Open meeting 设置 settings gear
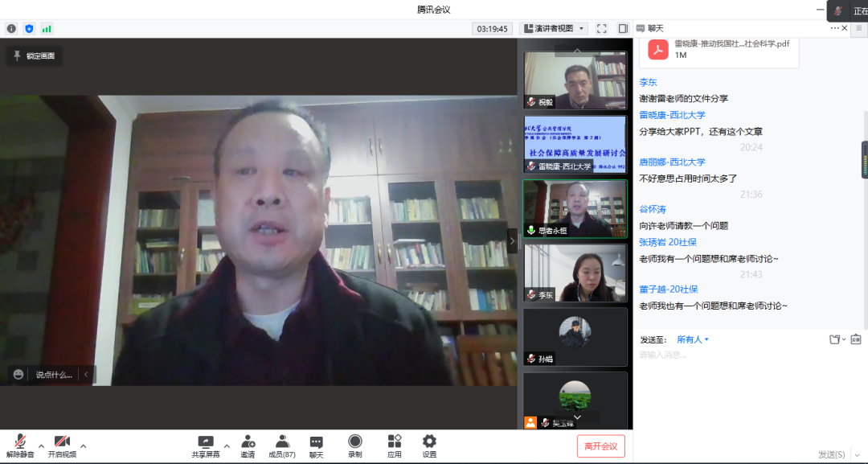868x464 pixels. click(429, 446)
